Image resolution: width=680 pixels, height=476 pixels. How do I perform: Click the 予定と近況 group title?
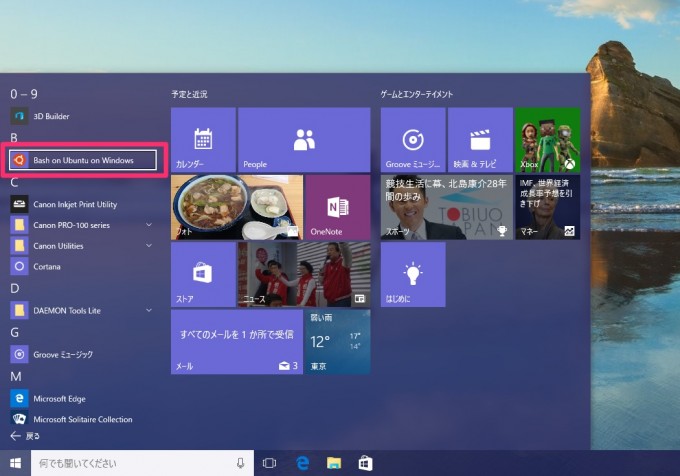(190, 94)
